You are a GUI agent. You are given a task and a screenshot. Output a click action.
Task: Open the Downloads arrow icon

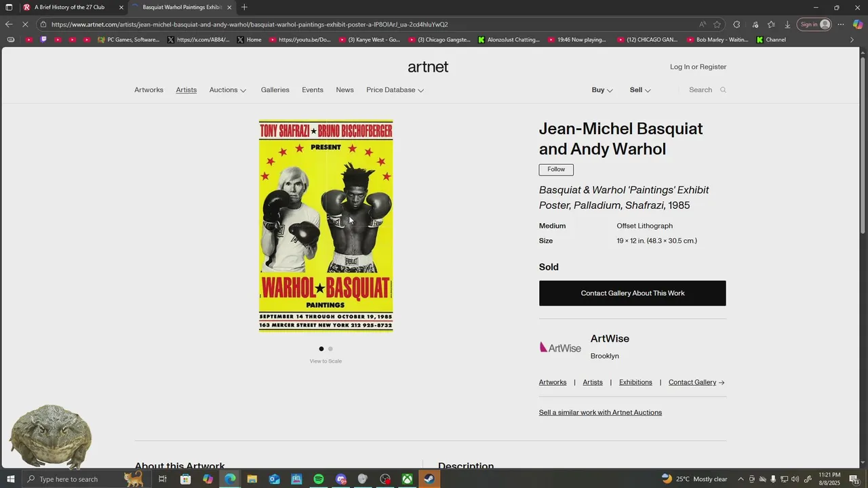pos(787,24)
